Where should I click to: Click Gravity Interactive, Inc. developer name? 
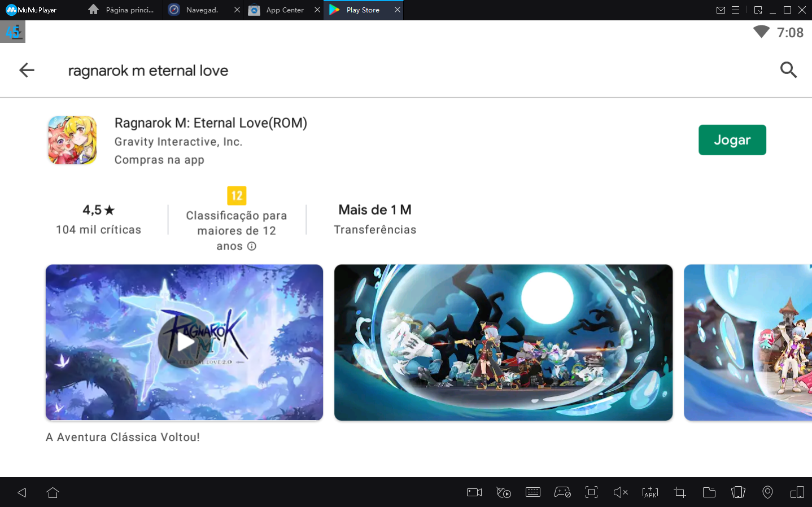coord(178,142)
